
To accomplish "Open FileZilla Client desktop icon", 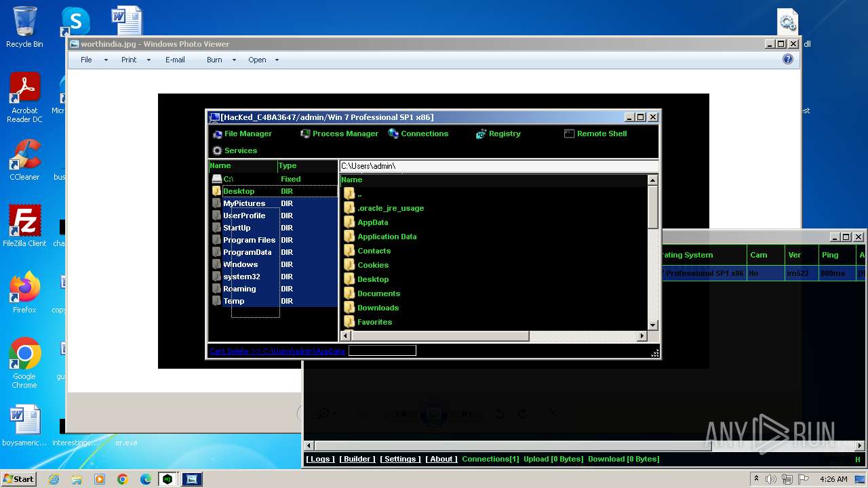I will (x=24, y=226).
